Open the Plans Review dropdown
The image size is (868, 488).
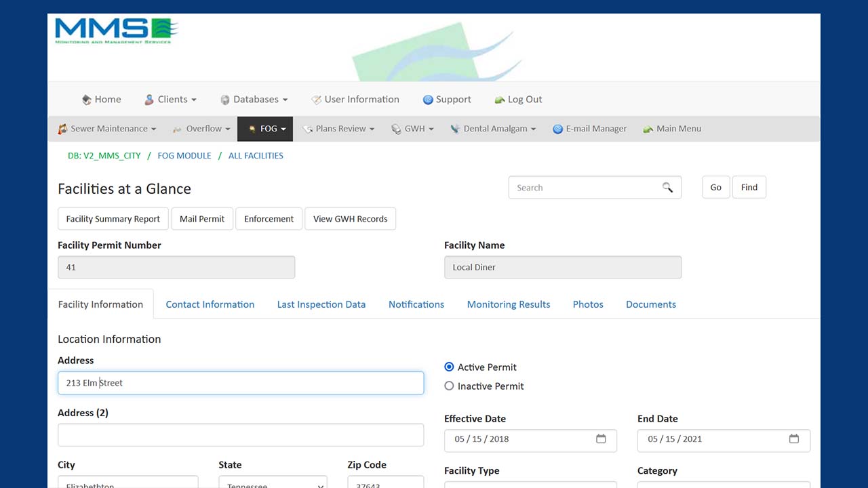339,129
